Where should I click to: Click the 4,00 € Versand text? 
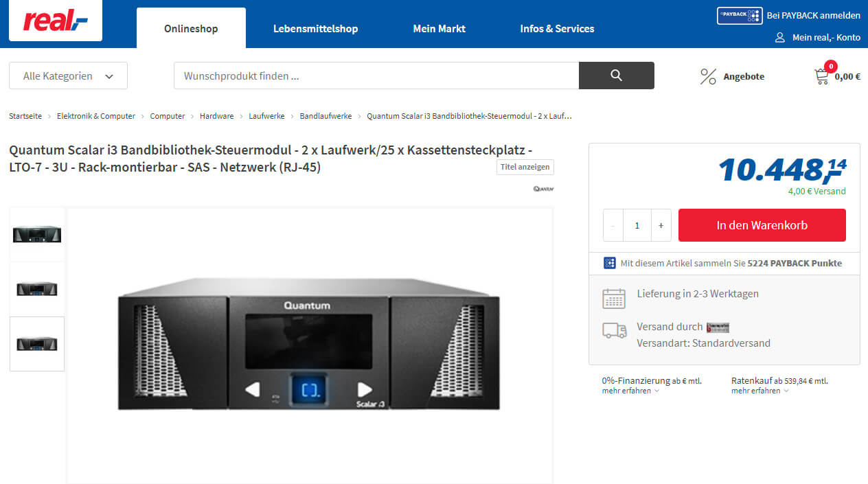(817, 192)
